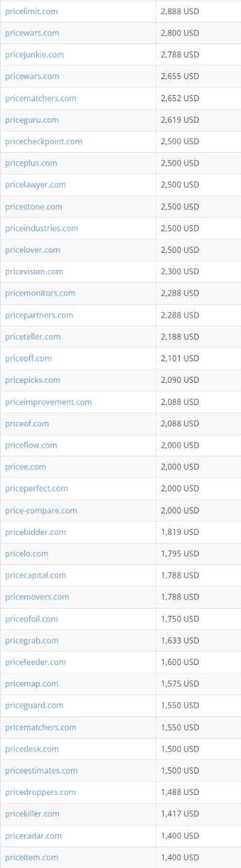Select pricefeeder.com link
Screen dimensions: 241x868
point(36,662)
